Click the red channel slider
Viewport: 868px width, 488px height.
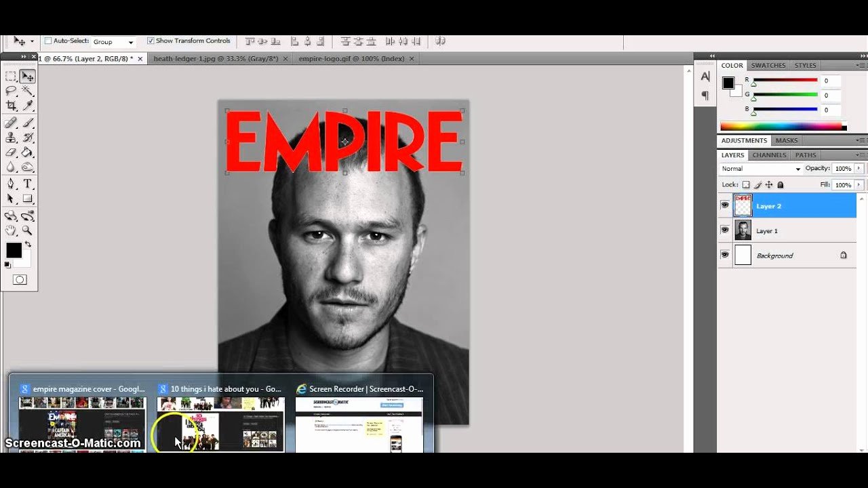point(785,80)
